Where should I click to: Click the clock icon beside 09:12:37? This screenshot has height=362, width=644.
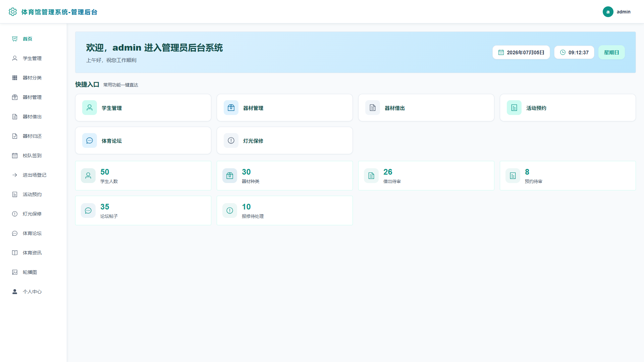(x=563, y=52)
